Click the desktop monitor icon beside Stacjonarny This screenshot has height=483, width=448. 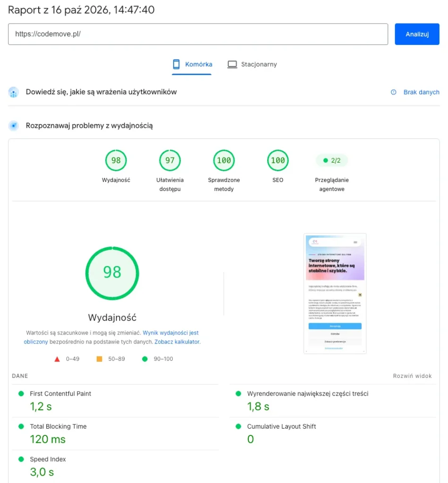(x=232, y=64)
